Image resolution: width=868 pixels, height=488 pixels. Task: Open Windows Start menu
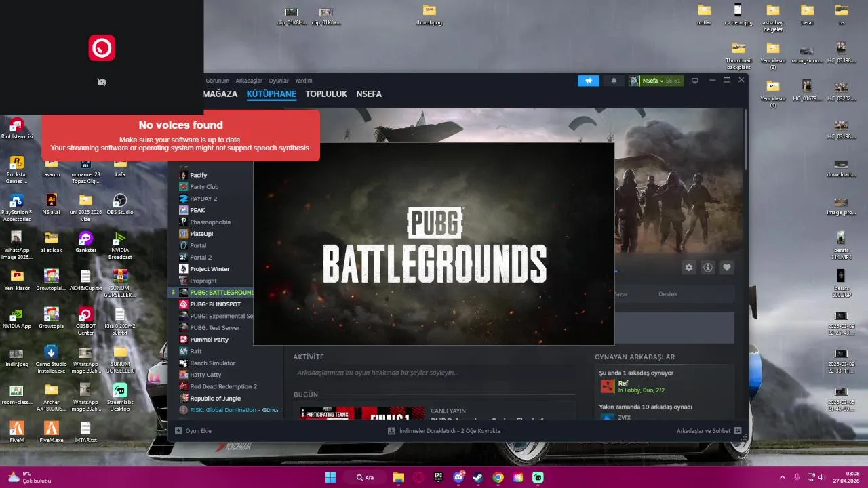click(x=330, y=477)
